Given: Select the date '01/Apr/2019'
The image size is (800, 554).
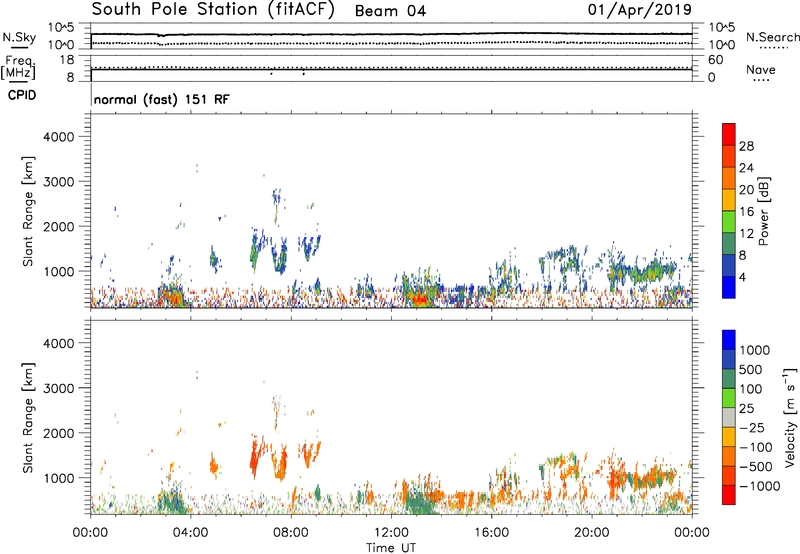Looking at the screenshot, I should click(640, 10).
